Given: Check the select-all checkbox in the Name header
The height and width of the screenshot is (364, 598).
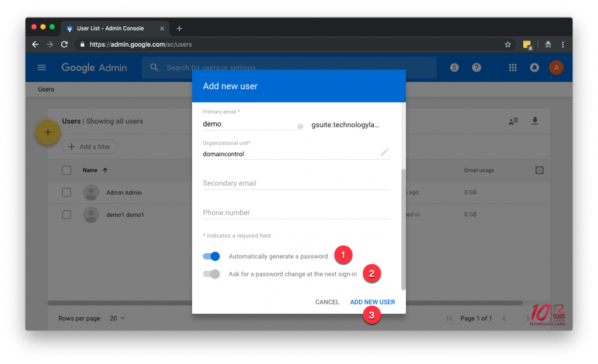Looking at the screenshot, I should tap(67, 170).
